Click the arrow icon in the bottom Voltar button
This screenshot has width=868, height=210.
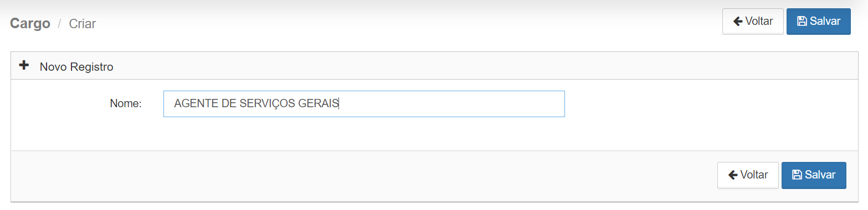[732, 175]
